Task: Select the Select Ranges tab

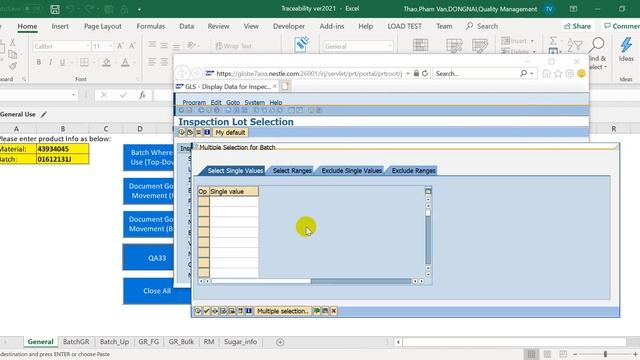Action: tap(292, 171)
